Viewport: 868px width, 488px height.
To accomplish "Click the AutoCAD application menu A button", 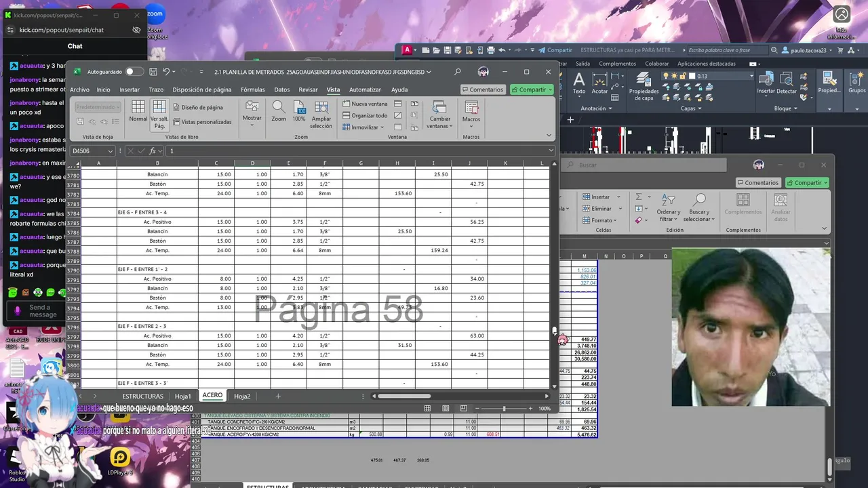I will [407, 49].
